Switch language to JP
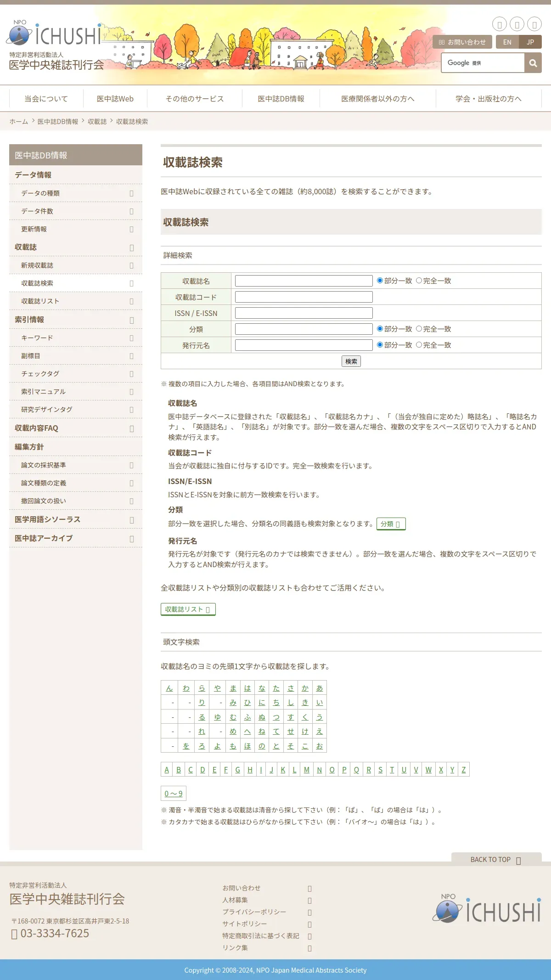551x980 pixels. click(x=530, y=42)
